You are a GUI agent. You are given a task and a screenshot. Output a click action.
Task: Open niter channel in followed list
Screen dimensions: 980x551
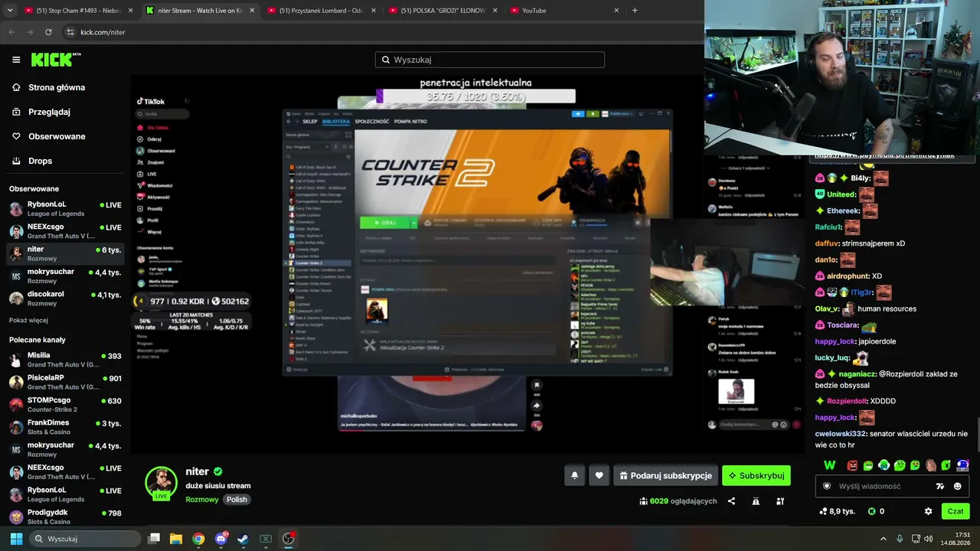click(65, 253)
